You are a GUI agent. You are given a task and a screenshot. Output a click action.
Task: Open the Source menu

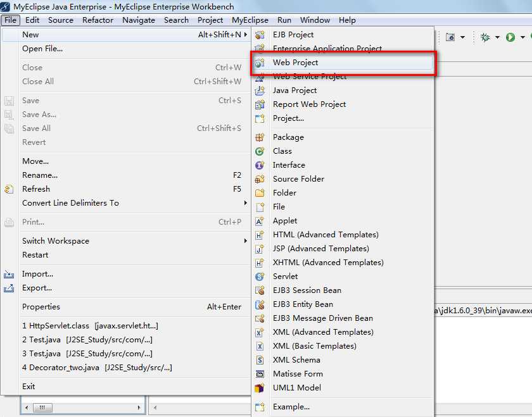(61, 20)
